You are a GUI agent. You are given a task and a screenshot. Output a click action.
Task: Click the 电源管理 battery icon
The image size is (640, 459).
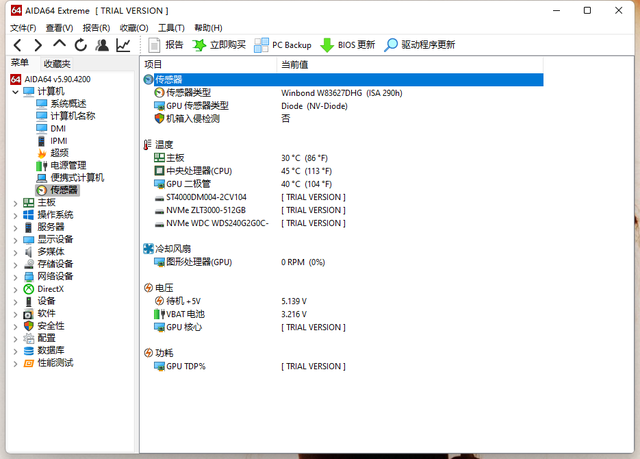[41, 166]
